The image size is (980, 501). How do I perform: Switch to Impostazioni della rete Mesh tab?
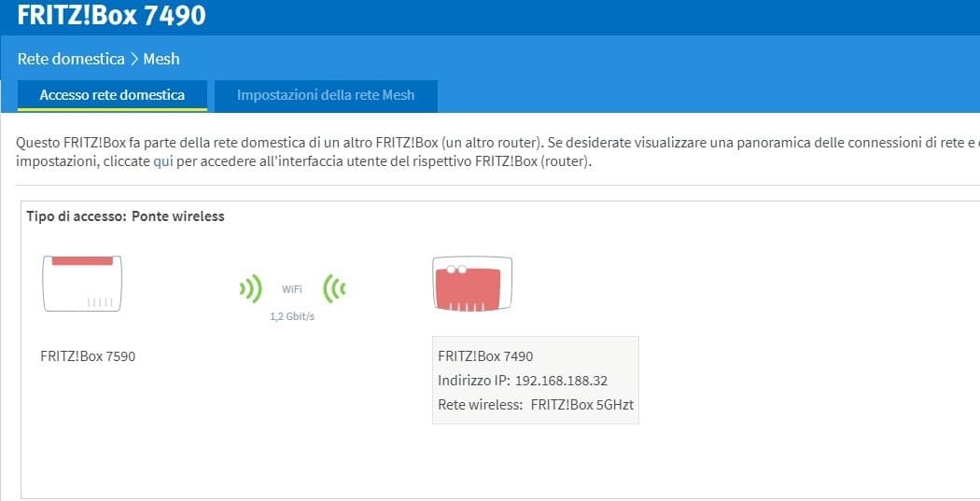point(326,95)
